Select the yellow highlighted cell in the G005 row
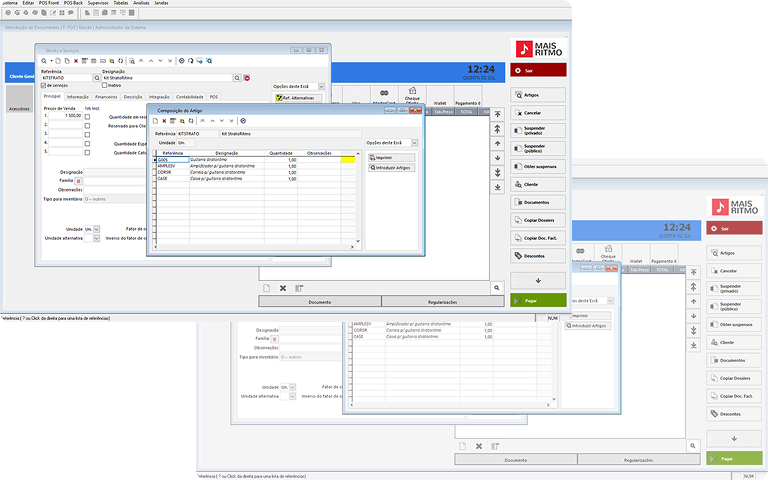Viewport: 768px width, 480px height. 349,160
